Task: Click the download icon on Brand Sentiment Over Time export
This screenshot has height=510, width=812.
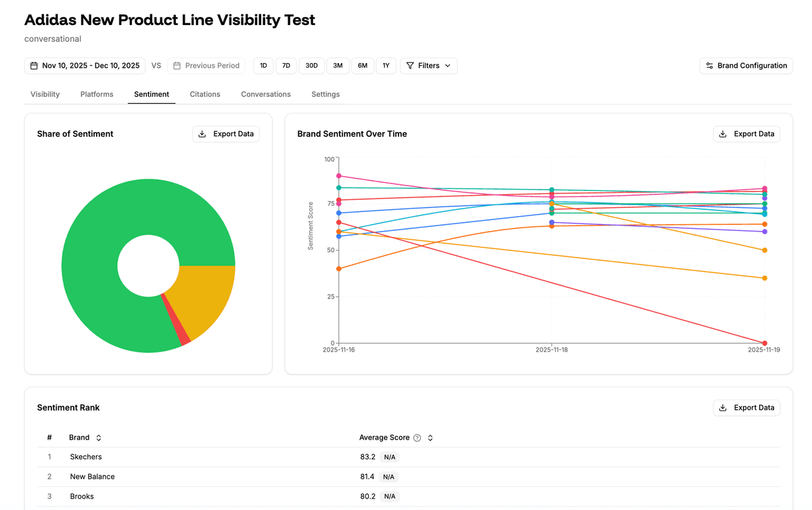Action: pos(723,133)
